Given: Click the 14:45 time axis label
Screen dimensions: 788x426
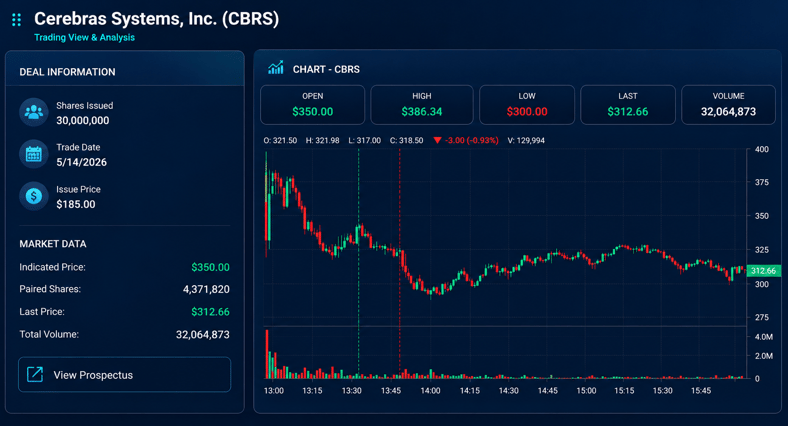Looking at the screenshot, I should 547,390.
